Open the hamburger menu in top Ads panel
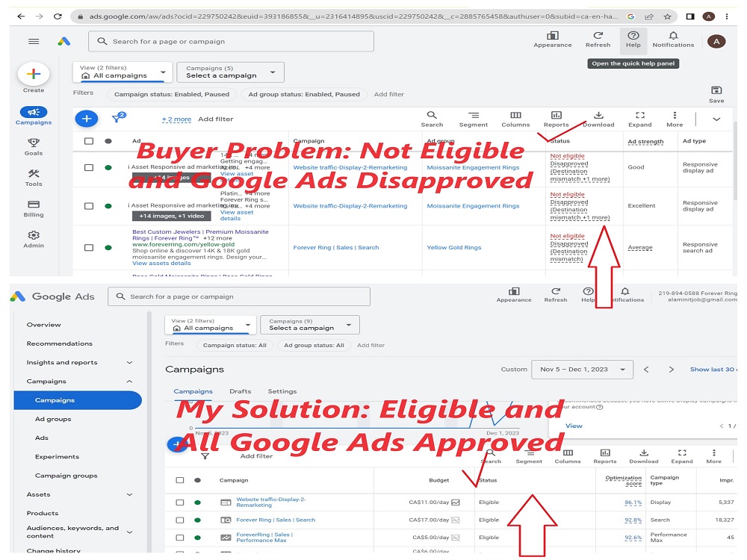Viewport: 747px width, 560px height. pos(34,41)
